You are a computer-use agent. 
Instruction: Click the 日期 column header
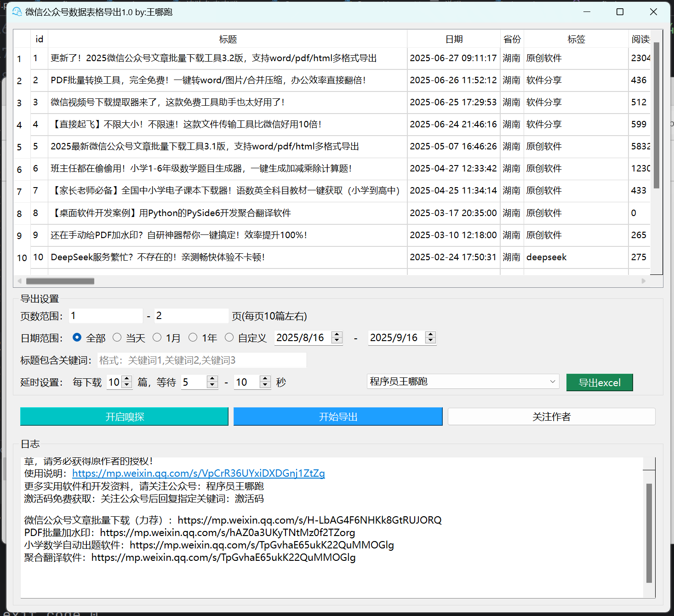click(454, 39)
